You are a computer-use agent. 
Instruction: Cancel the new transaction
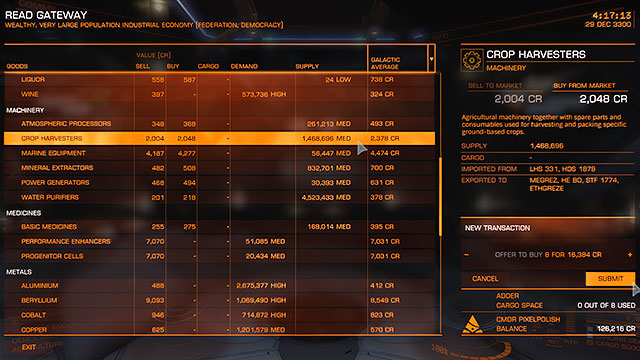click(x=485, y=279)
